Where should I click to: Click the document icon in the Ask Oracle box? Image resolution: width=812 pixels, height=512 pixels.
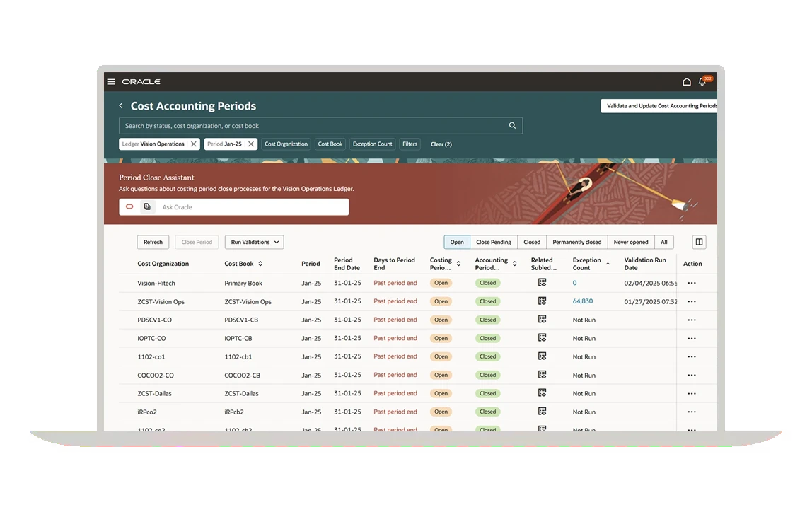[x=147, y=206]
